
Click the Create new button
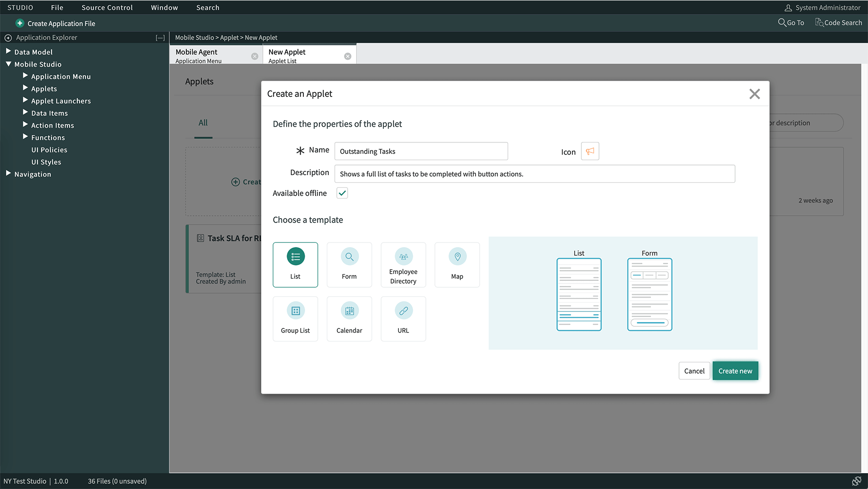pyautogui.click(x=735, y=370)
